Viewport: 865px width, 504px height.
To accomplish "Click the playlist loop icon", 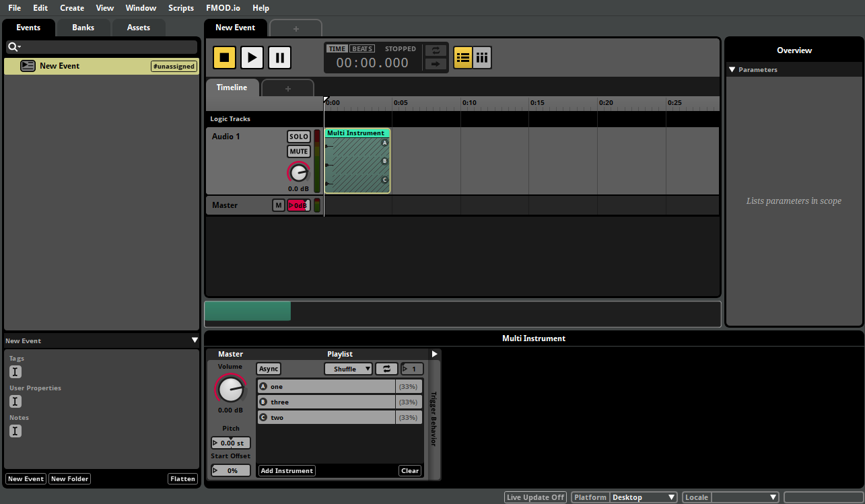I will 386,368.
